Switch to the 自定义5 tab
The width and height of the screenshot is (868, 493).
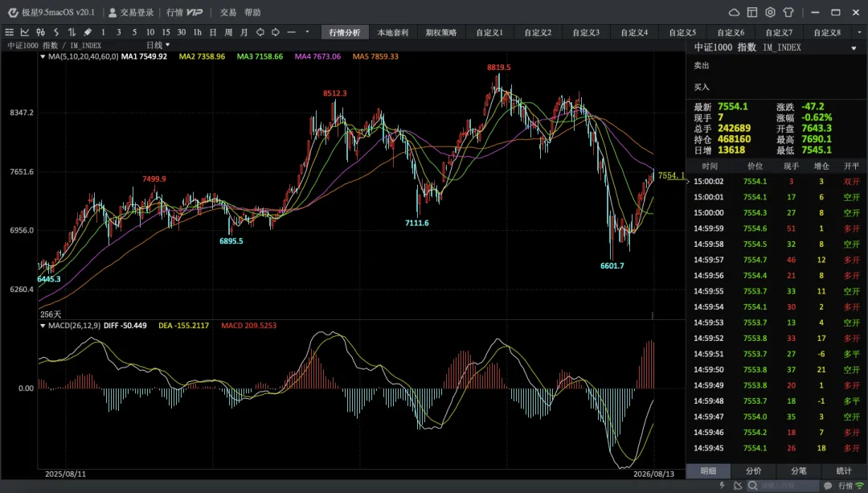coord(682,32)
